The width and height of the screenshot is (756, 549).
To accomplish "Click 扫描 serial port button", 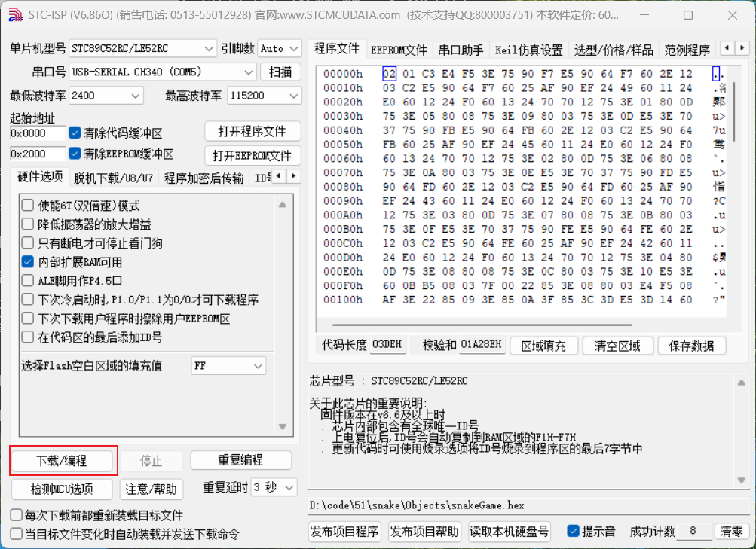I will coord(280,72).
